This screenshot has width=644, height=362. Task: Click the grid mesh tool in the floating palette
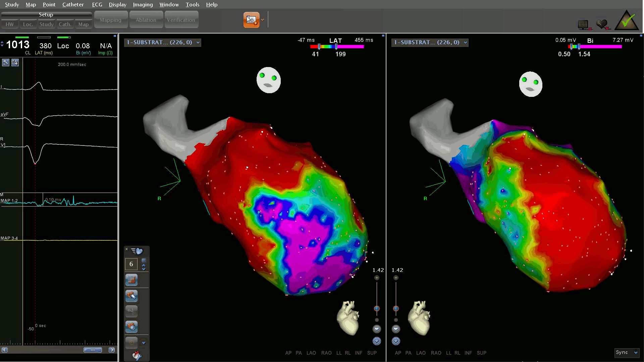tap(131, 280)
